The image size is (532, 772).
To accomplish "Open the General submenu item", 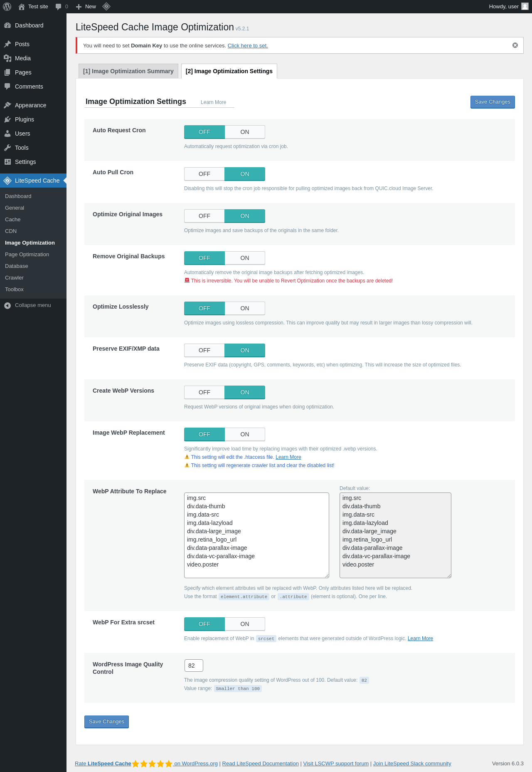I will [x=33, y=208].
